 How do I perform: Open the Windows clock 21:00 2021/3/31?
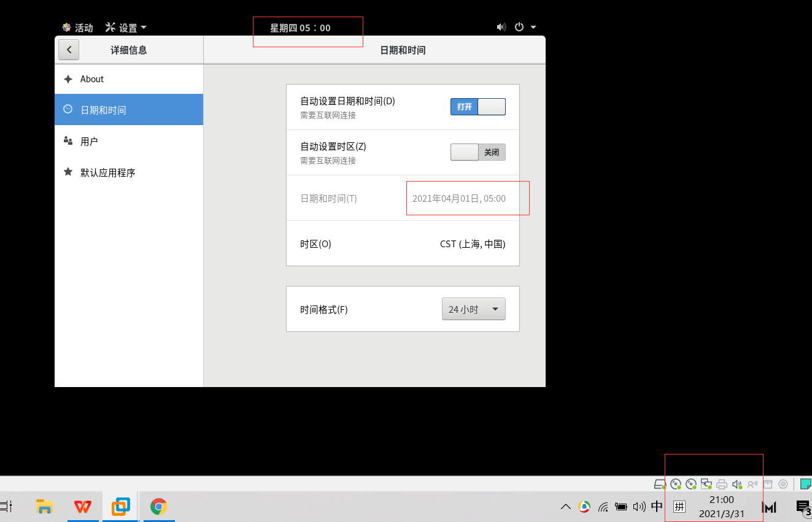pos(722,507)
